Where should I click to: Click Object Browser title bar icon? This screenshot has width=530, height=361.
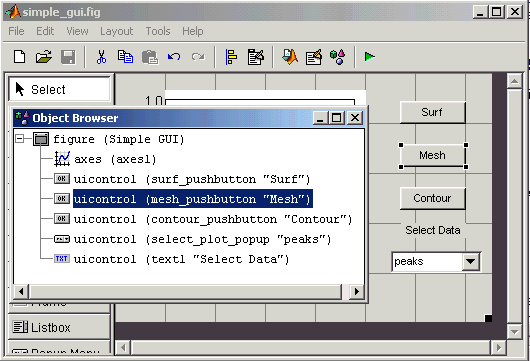pyautogui.click(x=23, y=118)
